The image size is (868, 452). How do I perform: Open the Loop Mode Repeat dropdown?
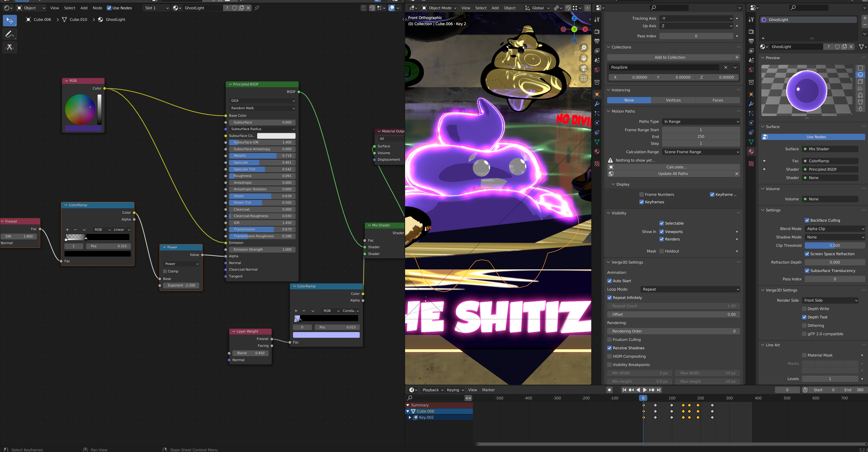(x=690, y=289)
